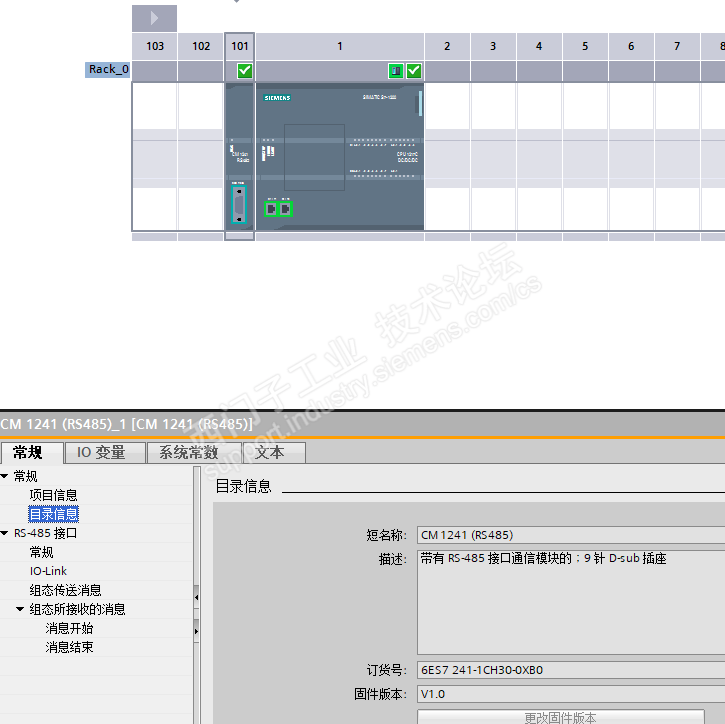
Task: Click the 更改固件版本 button
Action: [560, 717]
